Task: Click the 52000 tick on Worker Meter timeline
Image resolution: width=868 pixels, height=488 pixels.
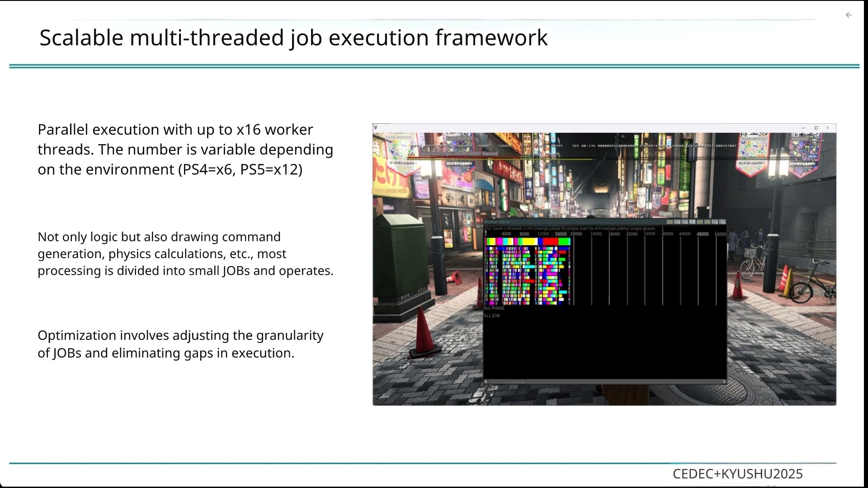Action: pos(720,234)
